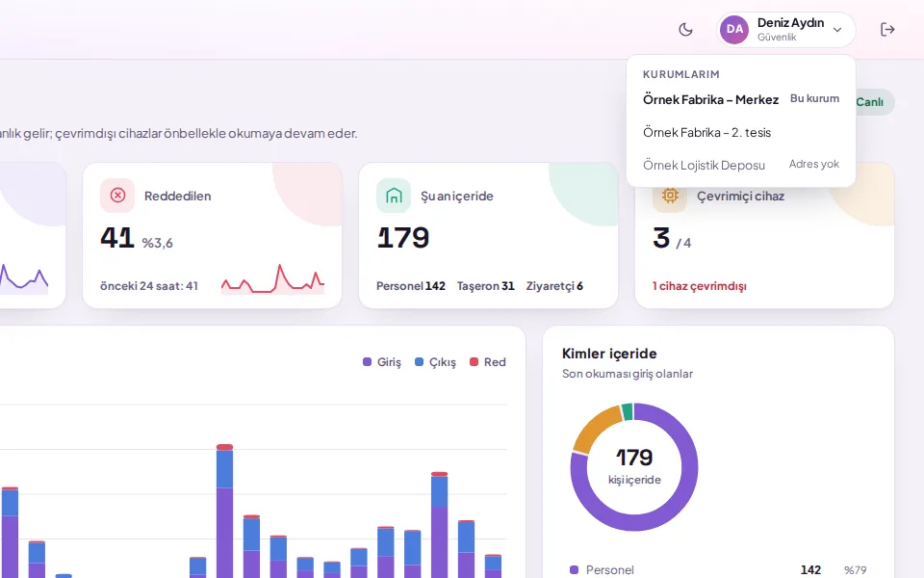This screenshot has height=578, width=924.
Task: Expand the Deniz Aydın account chevron
Action: tap(837, 30)
